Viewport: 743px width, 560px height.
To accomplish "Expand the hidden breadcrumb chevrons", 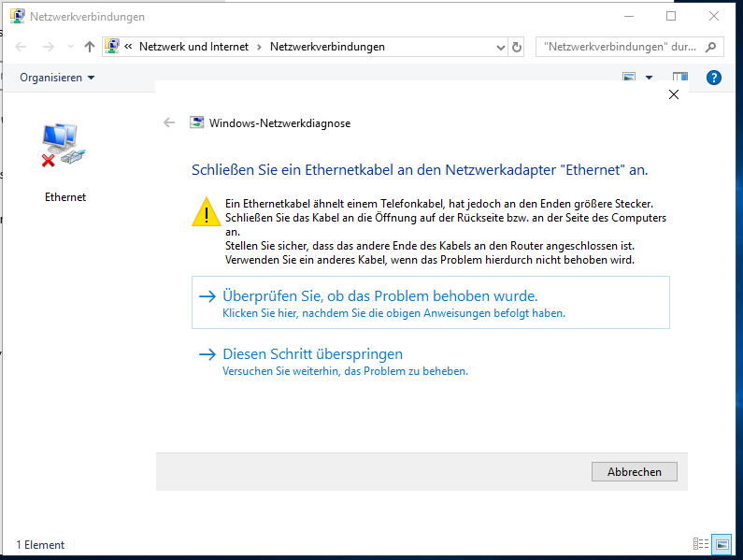I will click(128, 47).
